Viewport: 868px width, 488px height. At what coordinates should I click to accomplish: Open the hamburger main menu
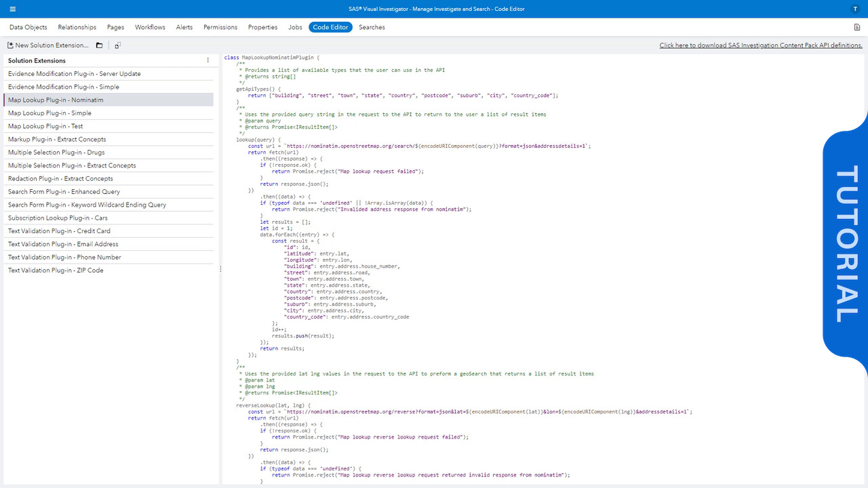[x=13, y=9]
